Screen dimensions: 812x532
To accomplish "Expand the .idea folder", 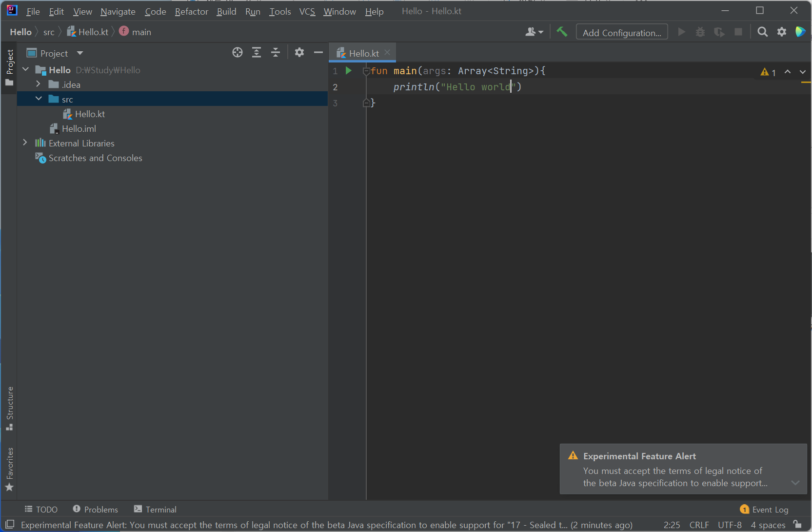I will [x=39, y=84].
